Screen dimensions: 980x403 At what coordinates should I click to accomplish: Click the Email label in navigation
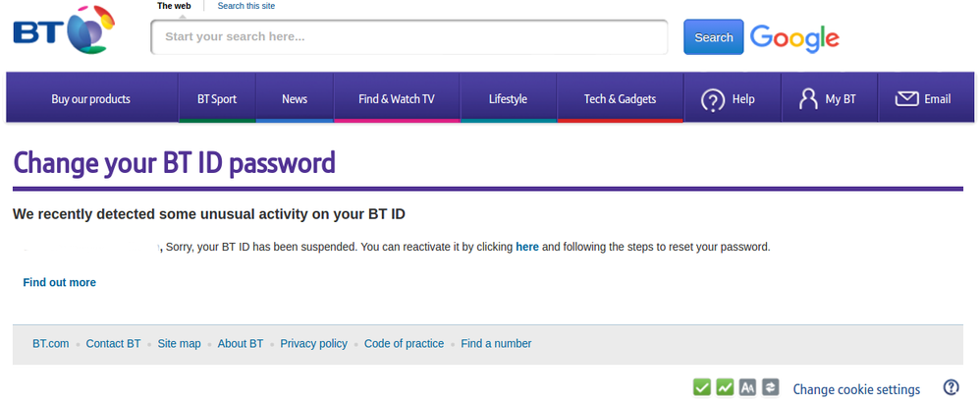(938, 99)
